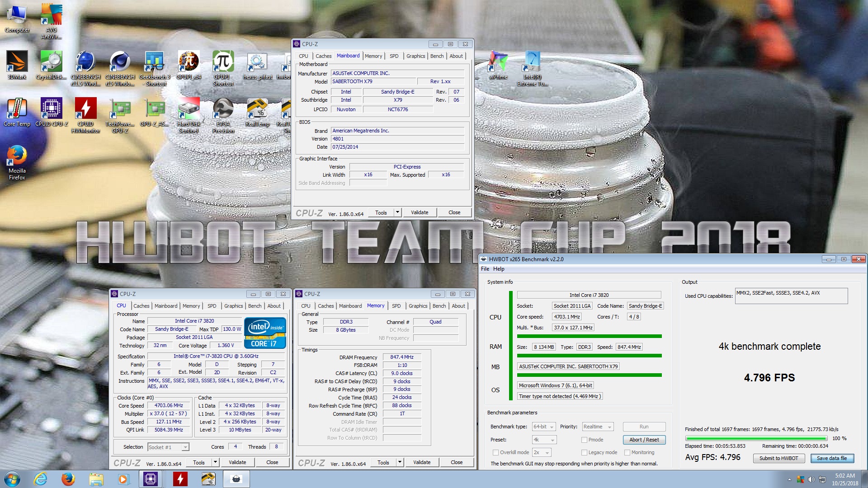The width and height of the screenshot is (868, 488).
Task: Open Caches tab in CPU window
Action: pos(142,306)
